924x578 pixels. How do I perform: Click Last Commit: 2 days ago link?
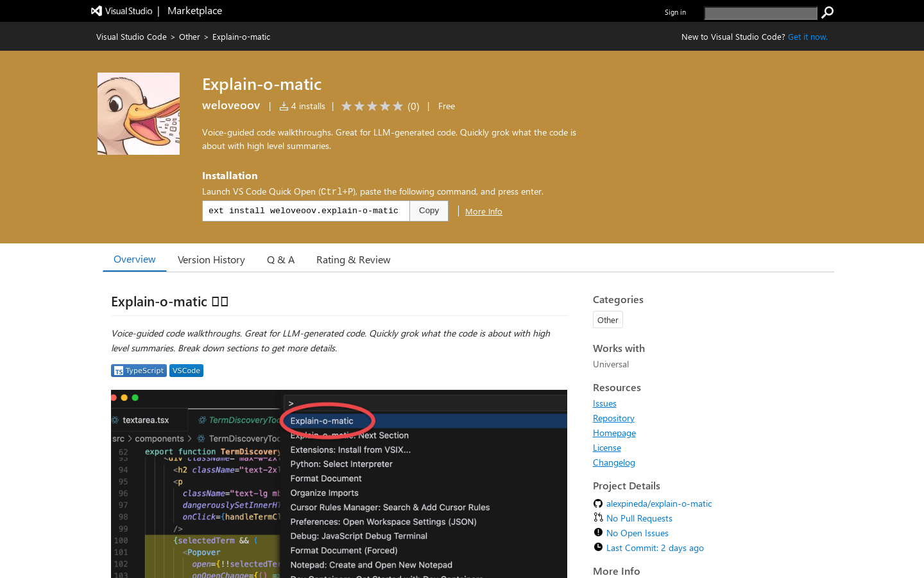[655, 548]
